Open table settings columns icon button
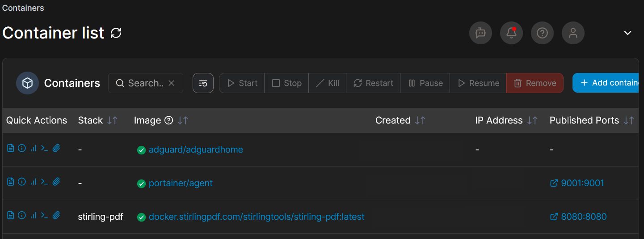The width and height of the screenshot is (644, 239). pyautogui.click(x=203, y=83)
